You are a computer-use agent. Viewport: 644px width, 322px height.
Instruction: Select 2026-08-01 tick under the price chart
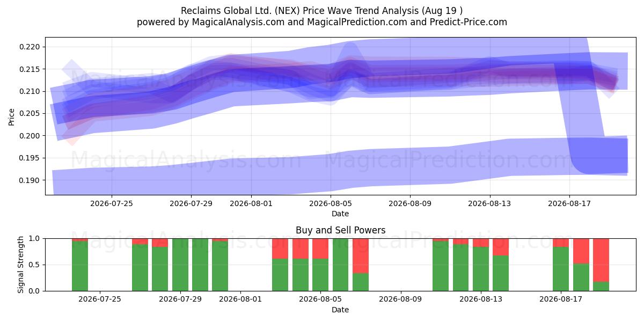251,203
